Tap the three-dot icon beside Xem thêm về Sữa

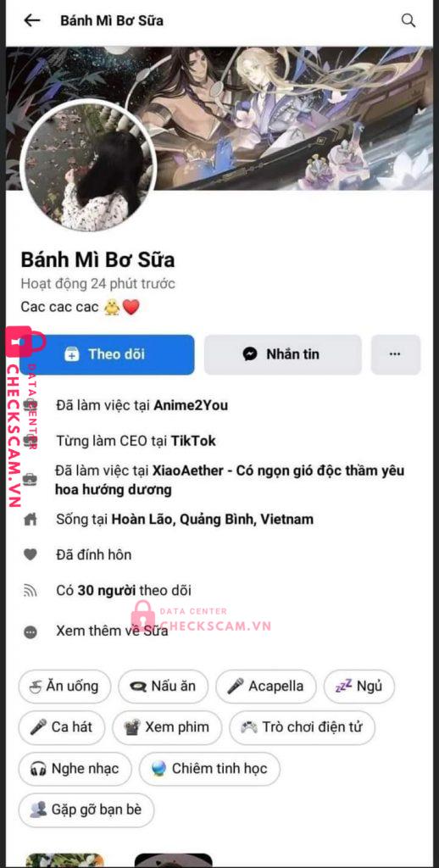[31, 631]
